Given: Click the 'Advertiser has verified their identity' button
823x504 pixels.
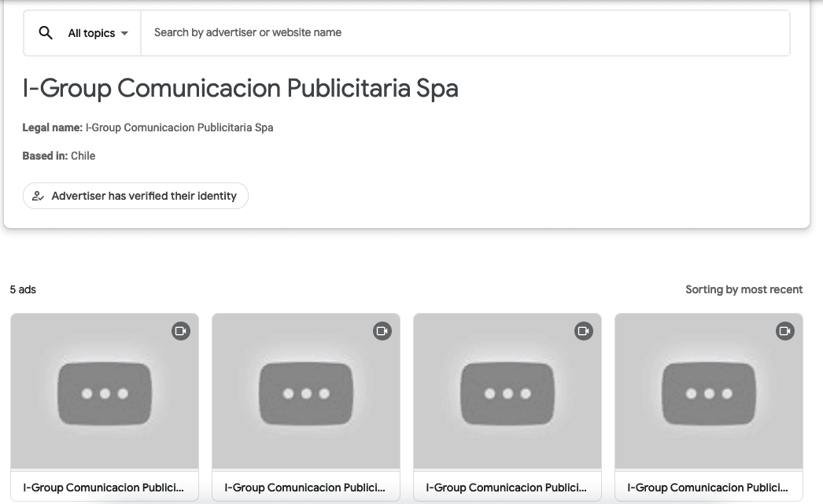Looking at the screenshot, I should pos(135,196).
